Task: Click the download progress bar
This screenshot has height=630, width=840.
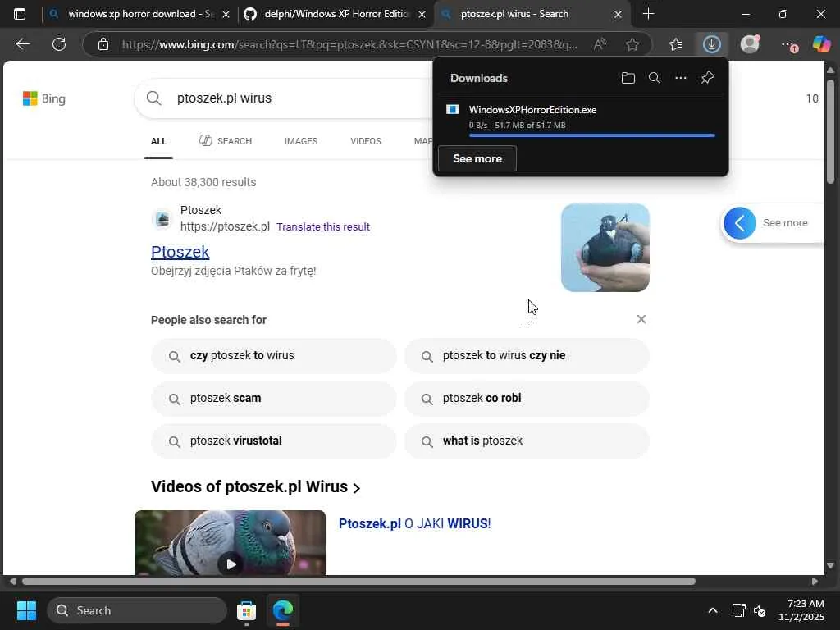Action: click(x=592, y=135)
